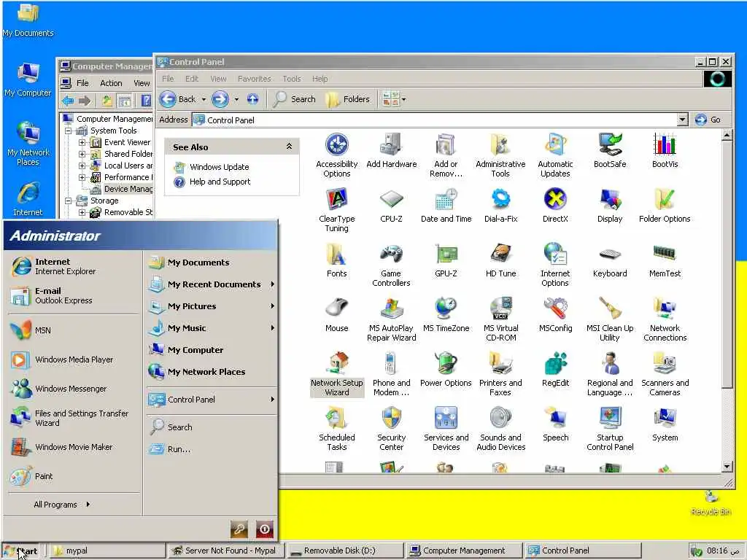Open All Programs in Start menu
747x560 pixels.
pyautogui.click(x=62, y=505)
